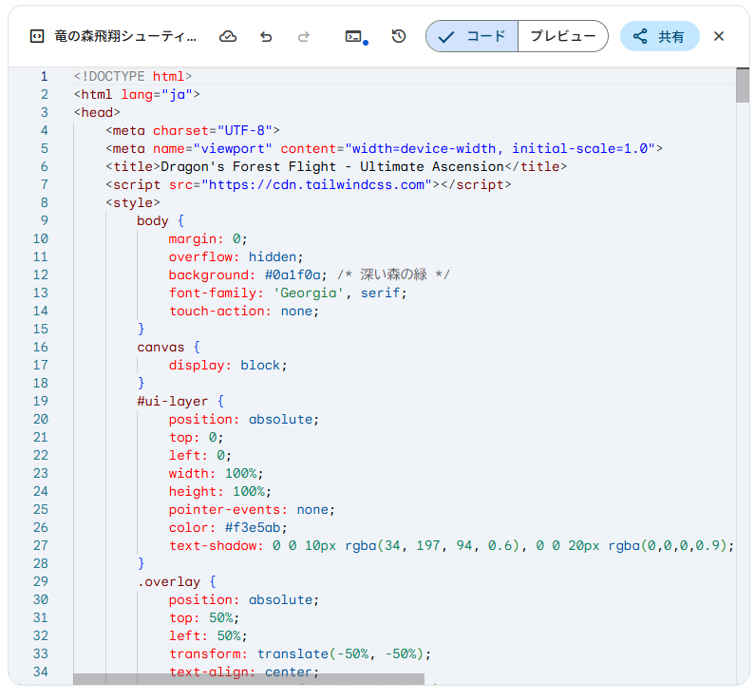Click line number 1
The height and width of the screenshot is (700, 755).
pos(45,77)
